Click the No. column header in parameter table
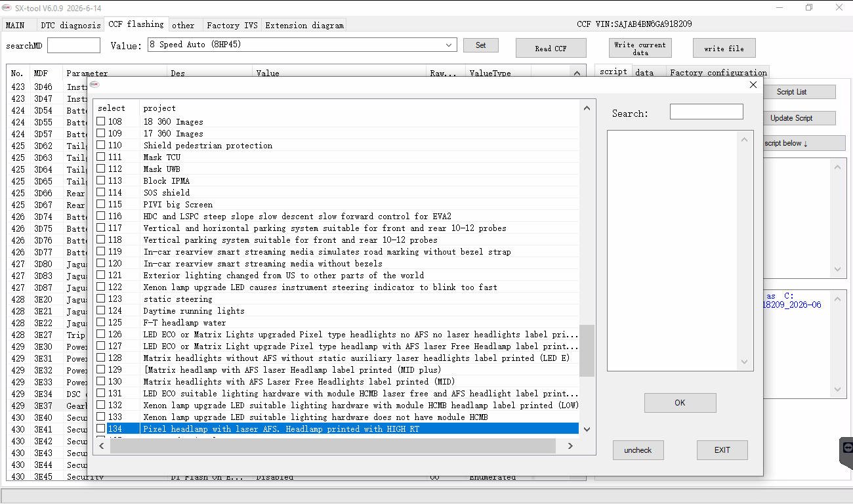 [18, 73]
